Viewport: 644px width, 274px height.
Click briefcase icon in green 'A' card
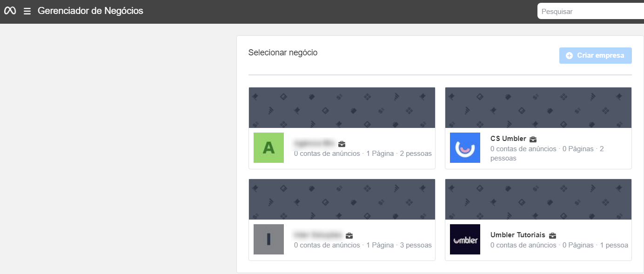pos(342,144)
